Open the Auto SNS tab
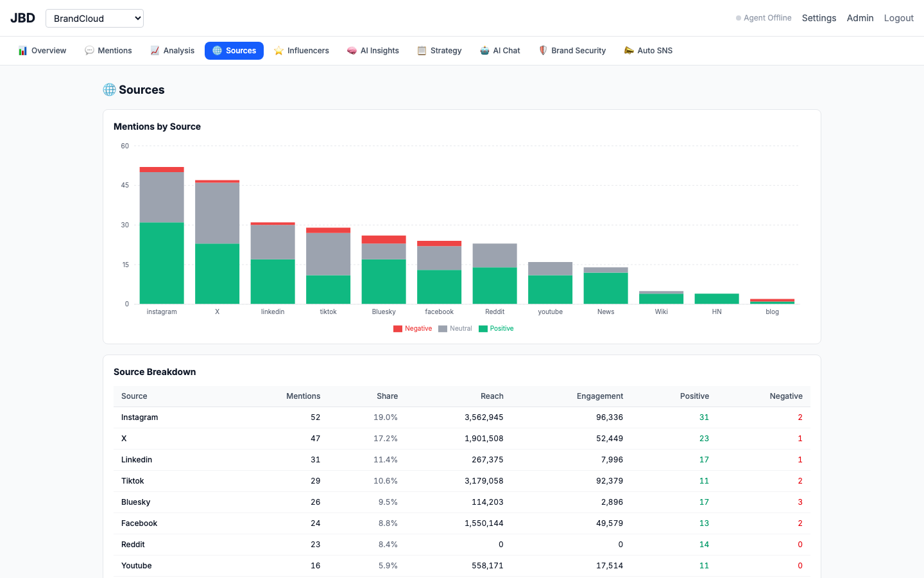 point(648,51)
